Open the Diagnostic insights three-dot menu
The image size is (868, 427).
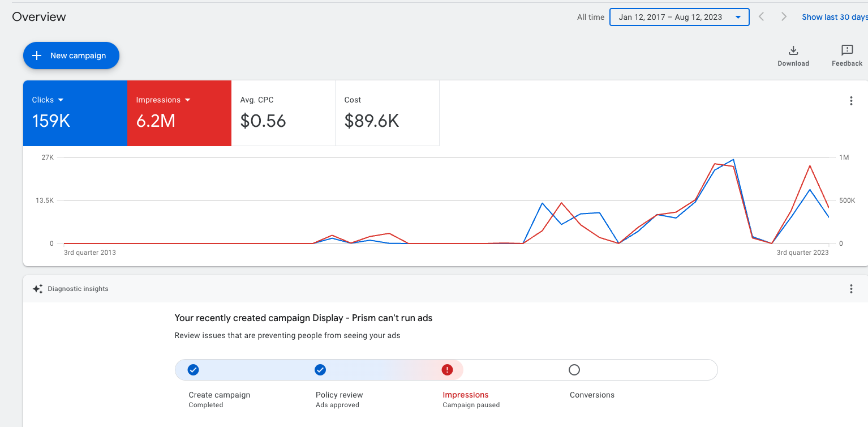coord(850,289)
